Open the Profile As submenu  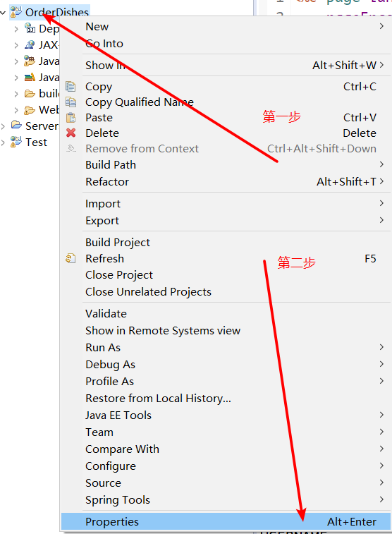point(225,381)
